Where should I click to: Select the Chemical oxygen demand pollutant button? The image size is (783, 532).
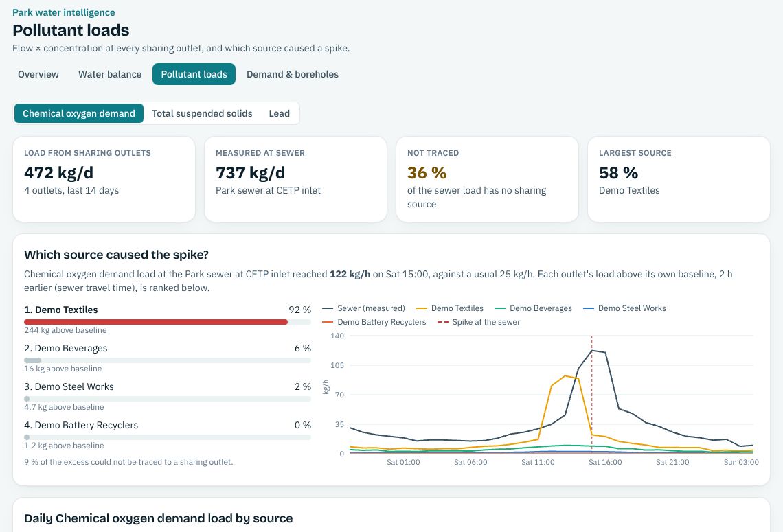(79, 113)
